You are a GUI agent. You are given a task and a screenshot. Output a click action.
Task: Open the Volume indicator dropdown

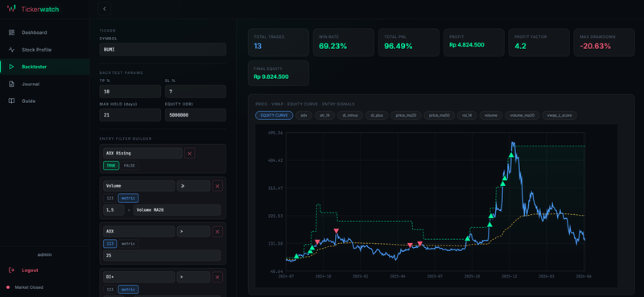point(138,186)
